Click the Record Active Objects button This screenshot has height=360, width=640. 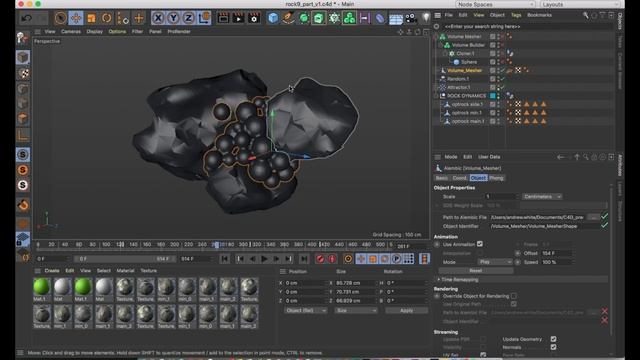coord(320,259)
